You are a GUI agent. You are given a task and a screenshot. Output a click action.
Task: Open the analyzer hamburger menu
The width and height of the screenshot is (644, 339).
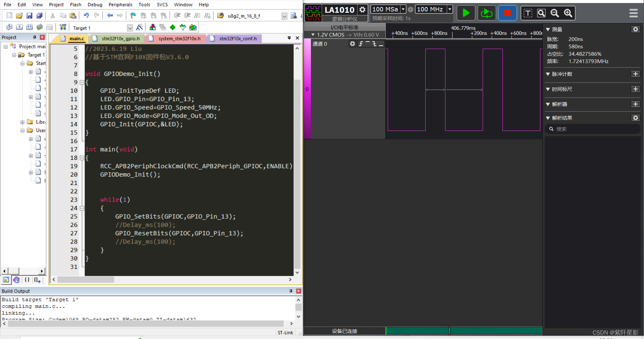pos(634,13)
